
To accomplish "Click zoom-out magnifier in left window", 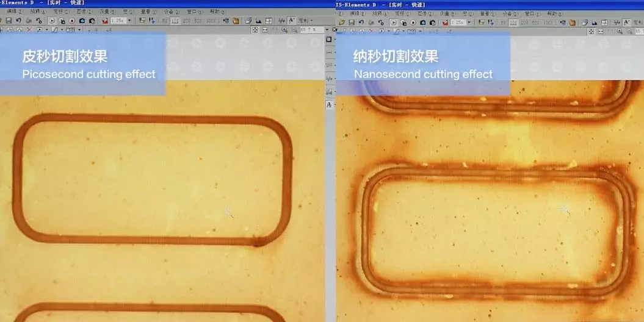I will (294, 29).
